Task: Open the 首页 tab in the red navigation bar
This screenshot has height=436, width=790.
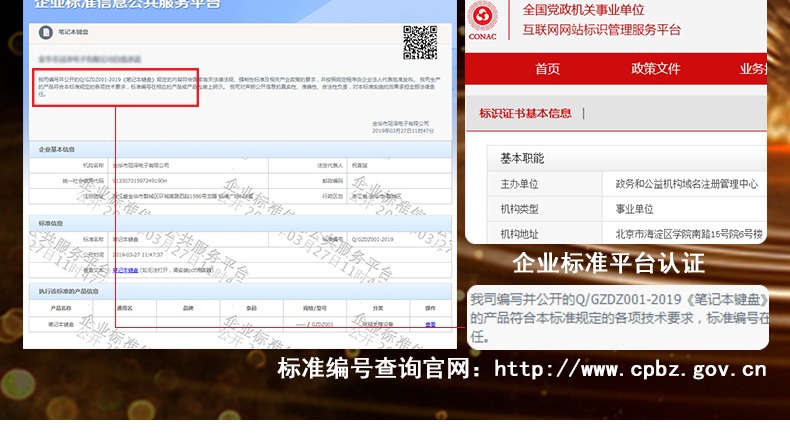Action: [547, 69]
